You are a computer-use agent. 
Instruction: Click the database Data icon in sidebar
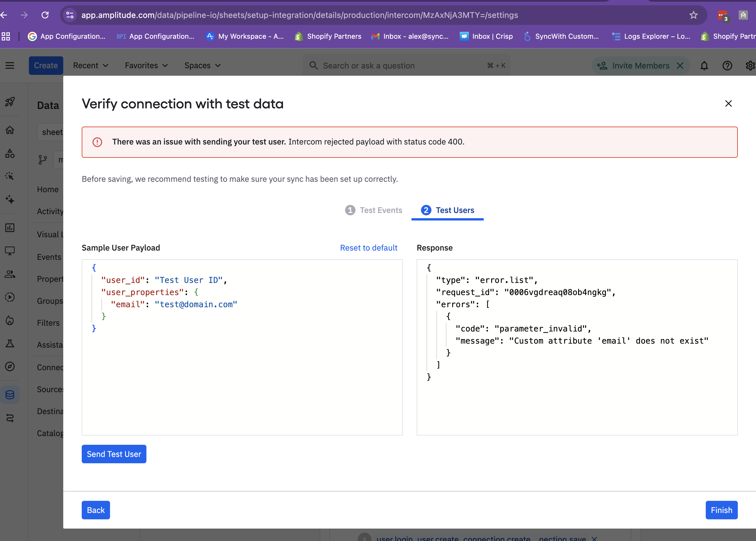coord(10,395)
